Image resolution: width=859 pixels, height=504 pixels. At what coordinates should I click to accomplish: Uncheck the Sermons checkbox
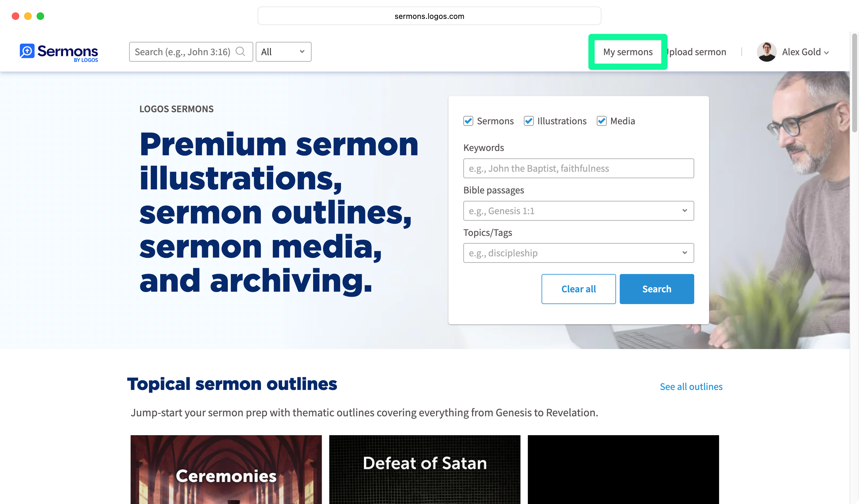[468, 121]
